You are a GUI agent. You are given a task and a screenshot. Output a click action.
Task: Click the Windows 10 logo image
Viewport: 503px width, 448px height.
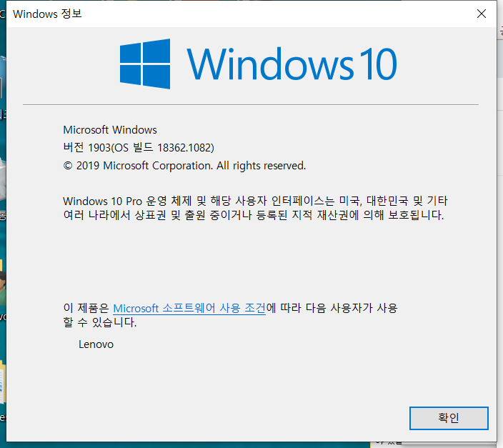point(258,64)
